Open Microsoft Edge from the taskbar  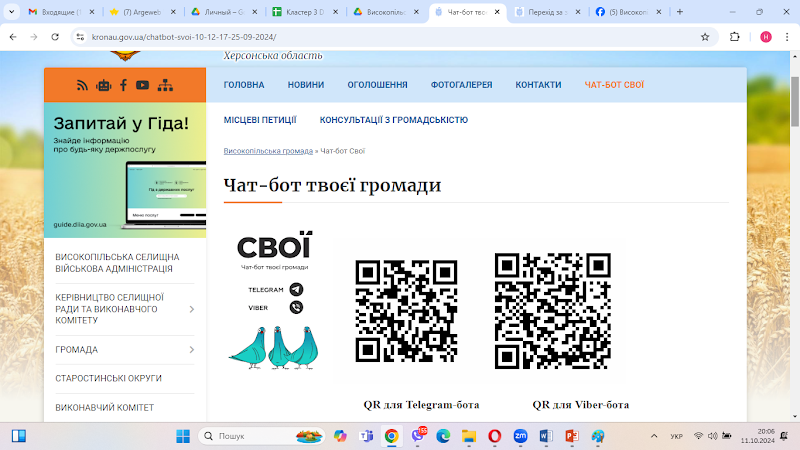[x=443, y=436]
